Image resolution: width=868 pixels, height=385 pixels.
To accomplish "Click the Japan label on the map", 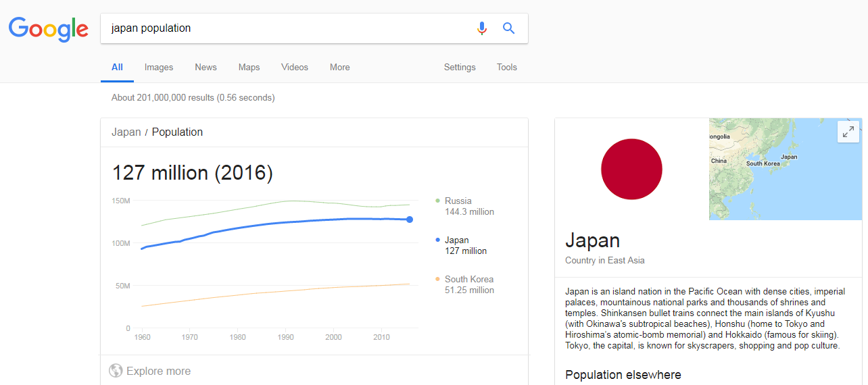I will coord(789,157).
